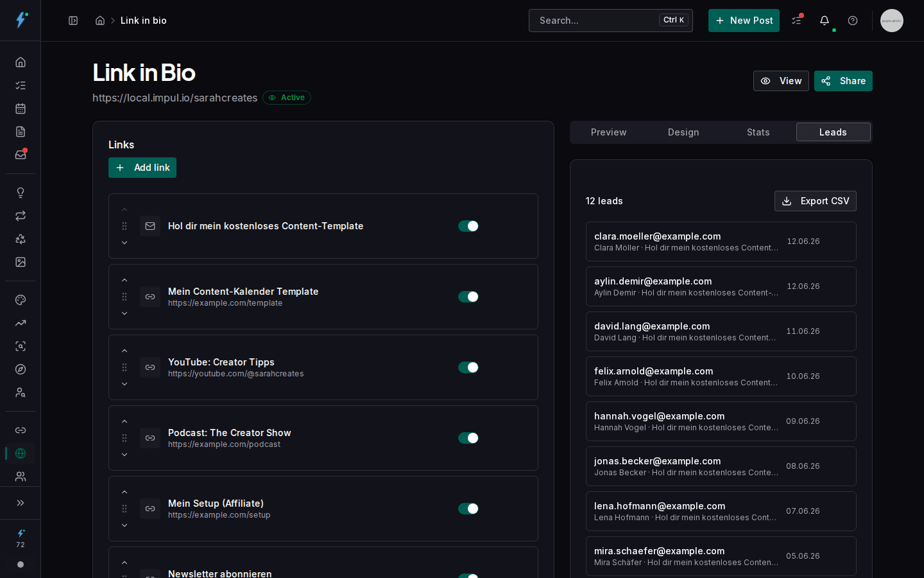
Task: Move Mein Content-Kalender Template down
Action: [124, 313]
